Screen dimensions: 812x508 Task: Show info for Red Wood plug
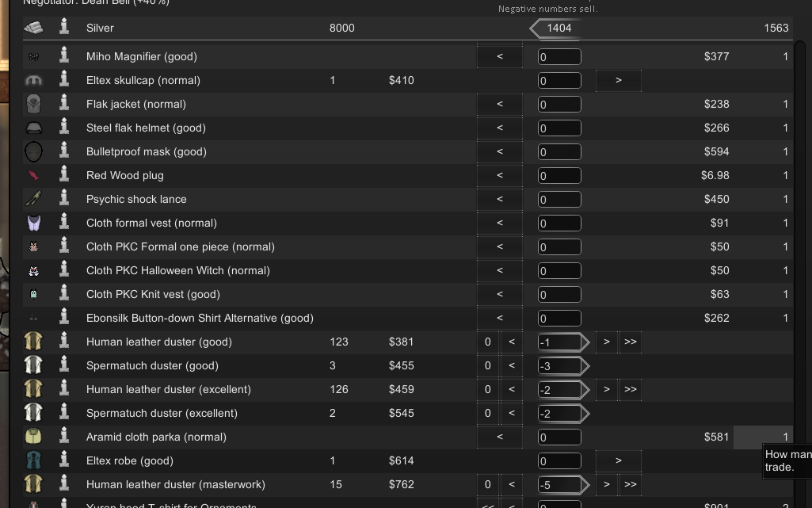tap(64, 175)
